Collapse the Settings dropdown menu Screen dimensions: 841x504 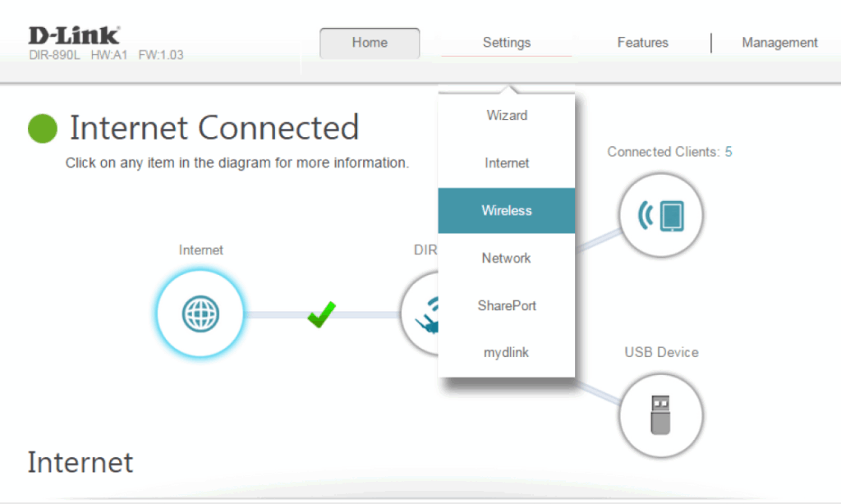click(506, 43)
